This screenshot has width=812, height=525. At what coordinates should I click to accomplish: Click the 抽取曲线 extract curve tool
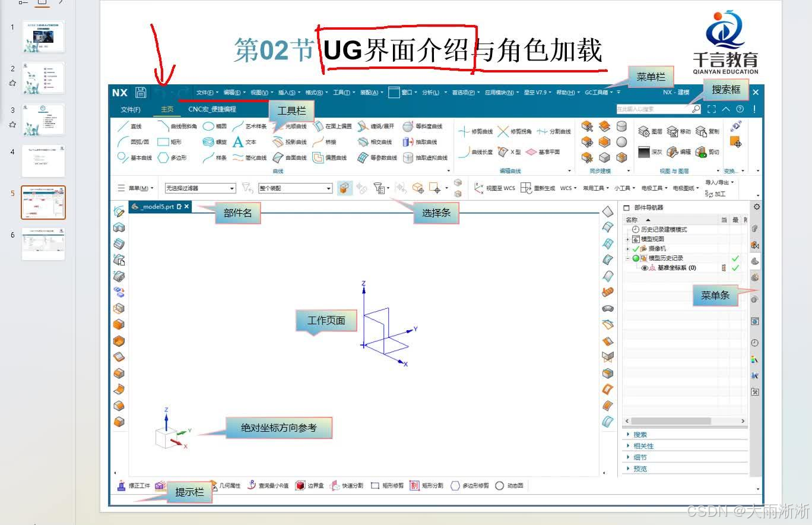pyautogui.click(x=420, y=142)
